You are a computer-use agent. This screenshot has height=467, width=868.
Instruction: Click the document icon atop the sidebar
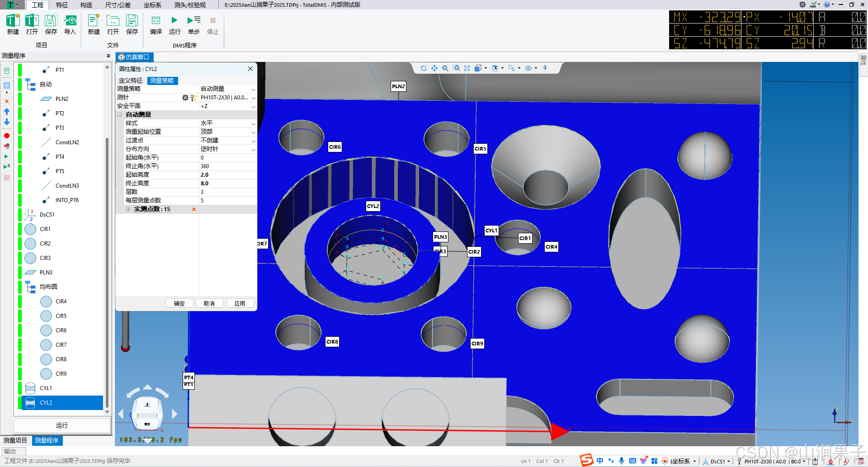coord(7,71)
